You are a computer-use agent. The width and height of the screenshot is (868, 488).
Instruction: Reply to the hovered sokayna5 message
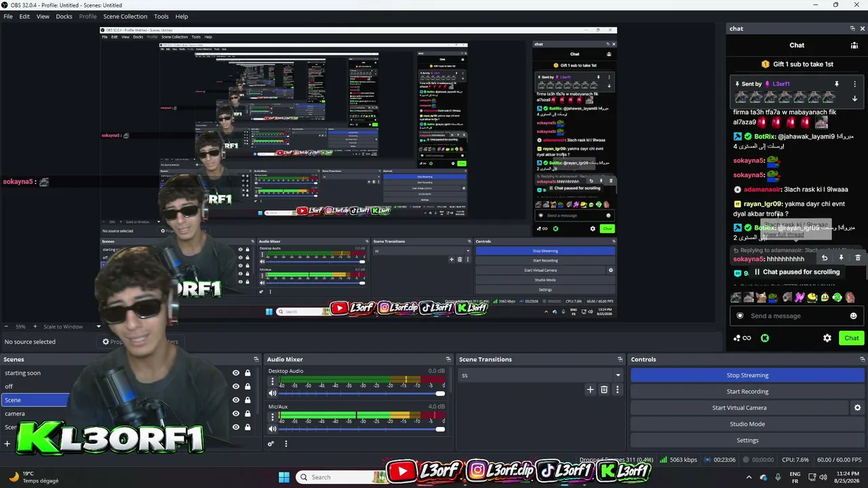(825, 258)
